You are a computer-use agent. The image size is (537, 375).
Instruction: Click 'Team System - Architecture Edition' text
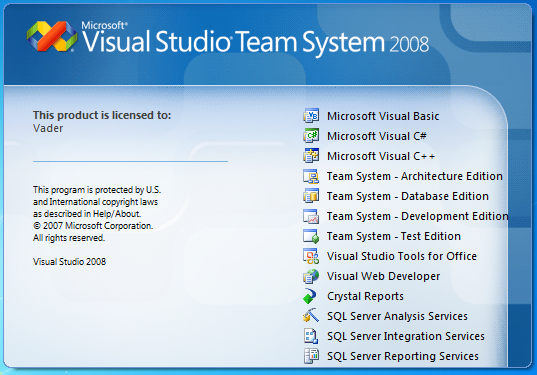(x=415, y=176)
